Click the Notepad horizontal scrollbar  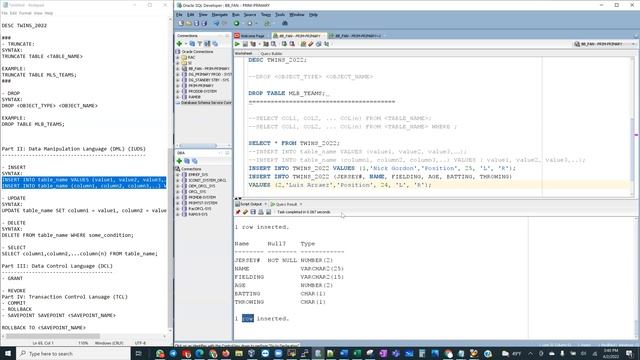click(x=53, y=336)
